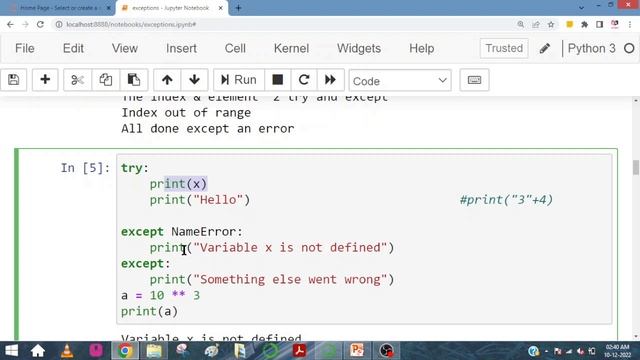The width and height of the screenshot is (640, 360).
Task: Click the kernel idle circle indicator
Action: (x=629, y=49)
